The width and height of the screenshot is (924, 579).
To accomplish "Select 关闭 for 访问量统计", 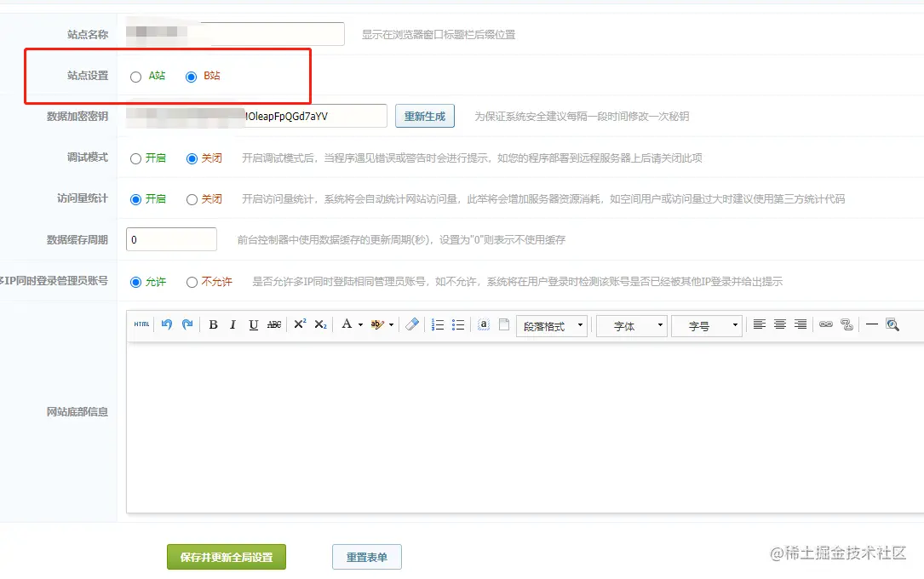I will click(x=192, y=200).
